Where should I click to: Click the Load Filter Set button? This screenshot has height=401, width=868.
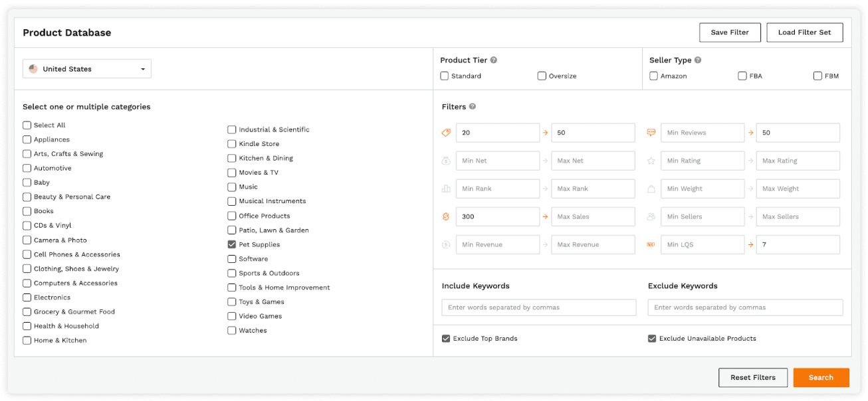coord(804,33)
